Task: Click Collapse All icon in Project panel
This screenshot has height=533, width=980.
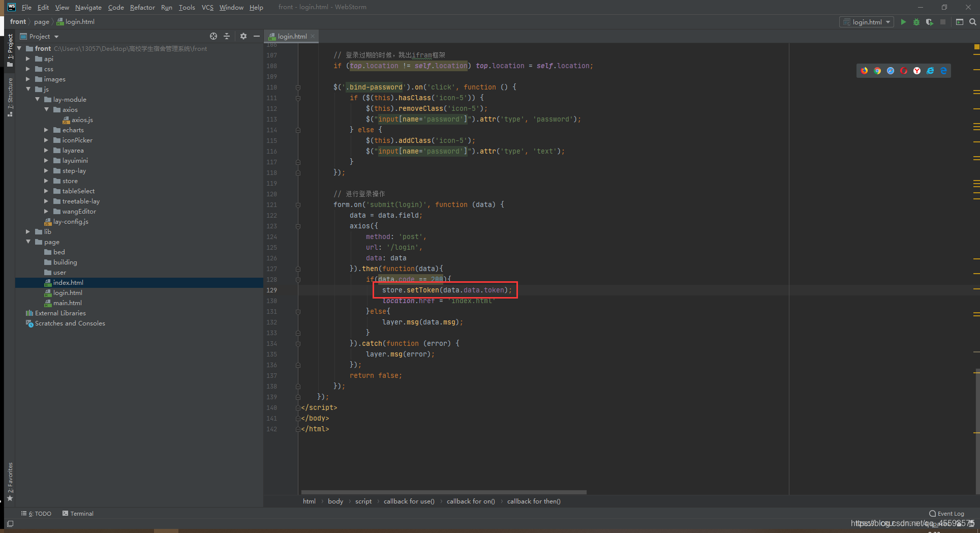Action: pos(227,36)
